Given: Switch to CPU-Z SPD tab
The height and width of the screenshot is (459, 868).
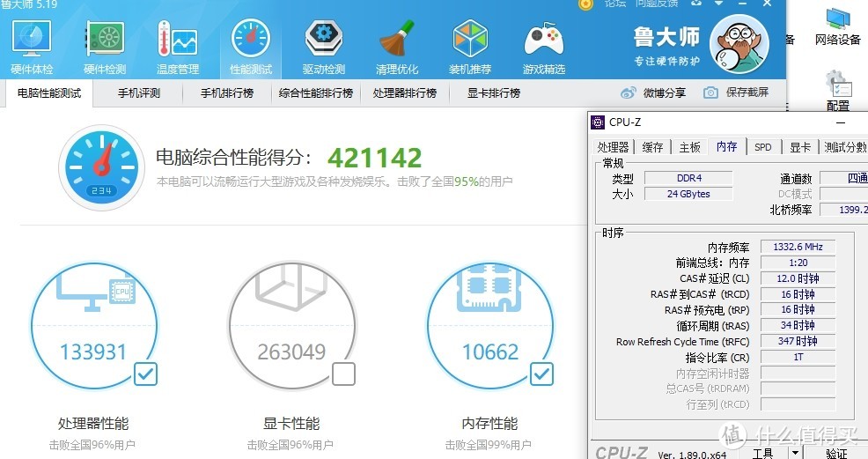Looking at the screenshot, I should pyautogui.click(x=763, y=147).
